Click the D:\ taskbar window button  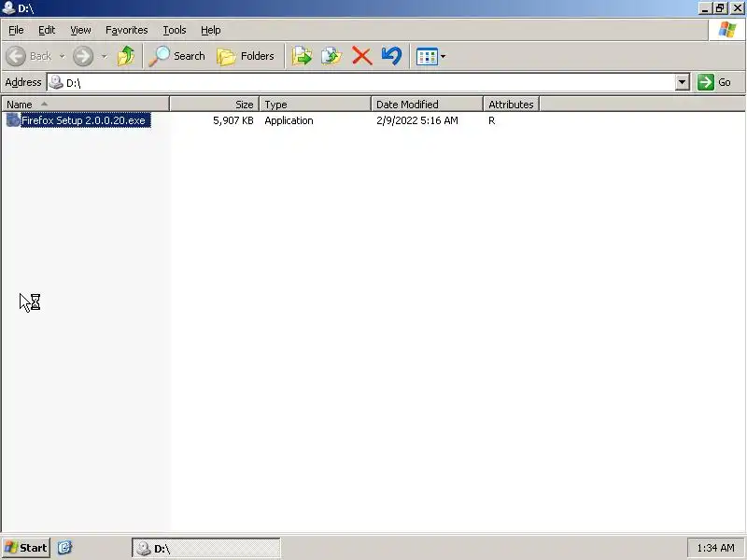pyautogui.click(x=205, y=548)
